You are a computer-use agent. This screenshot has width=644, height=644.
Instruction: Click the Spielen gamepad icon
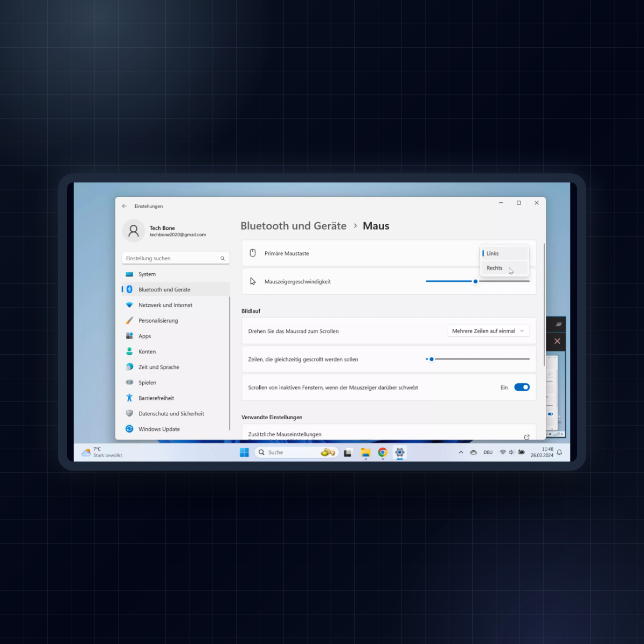tap(129, 383)
